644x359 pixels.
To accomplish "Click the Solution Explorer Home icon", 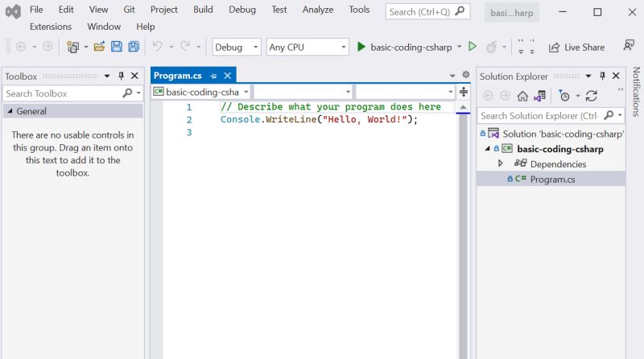I will (522, 96).
